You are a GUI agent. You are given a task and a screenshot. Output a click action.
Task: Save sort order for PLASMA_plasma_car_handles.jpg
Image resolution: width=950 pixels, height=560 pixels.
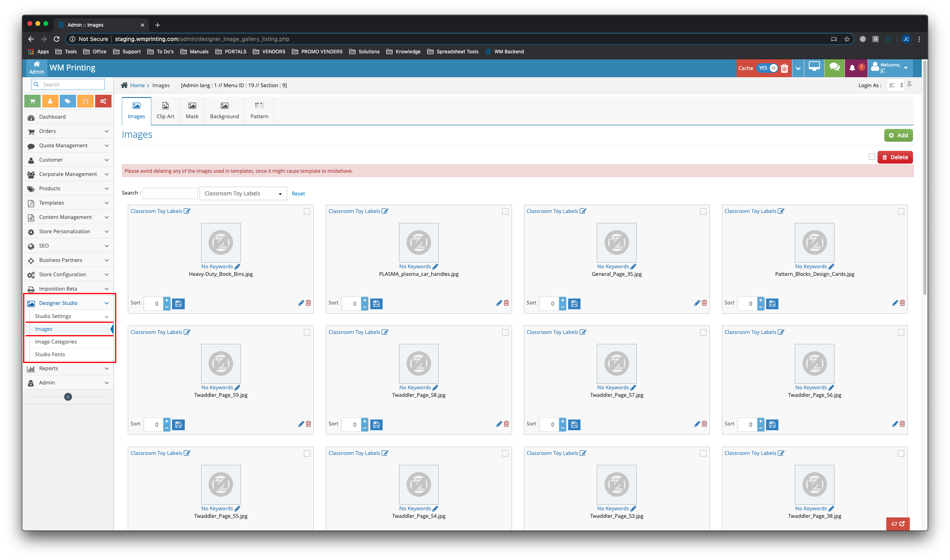coord(376,304)
